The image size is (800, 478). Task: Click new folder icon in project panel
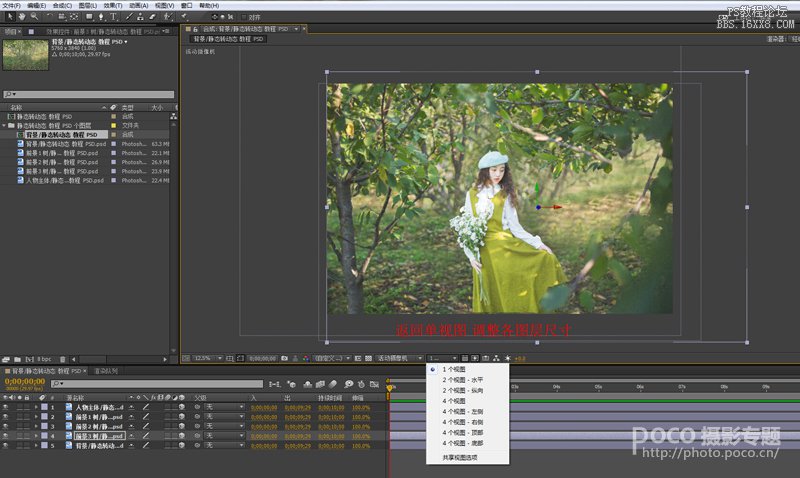[x=17, y=359]
